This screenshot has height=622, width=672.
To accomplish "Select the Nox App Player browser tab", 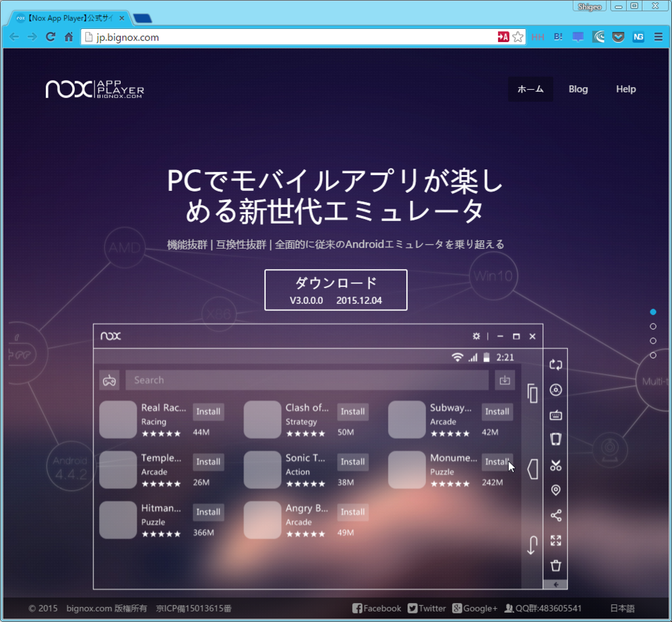I will tap(70, 18).
